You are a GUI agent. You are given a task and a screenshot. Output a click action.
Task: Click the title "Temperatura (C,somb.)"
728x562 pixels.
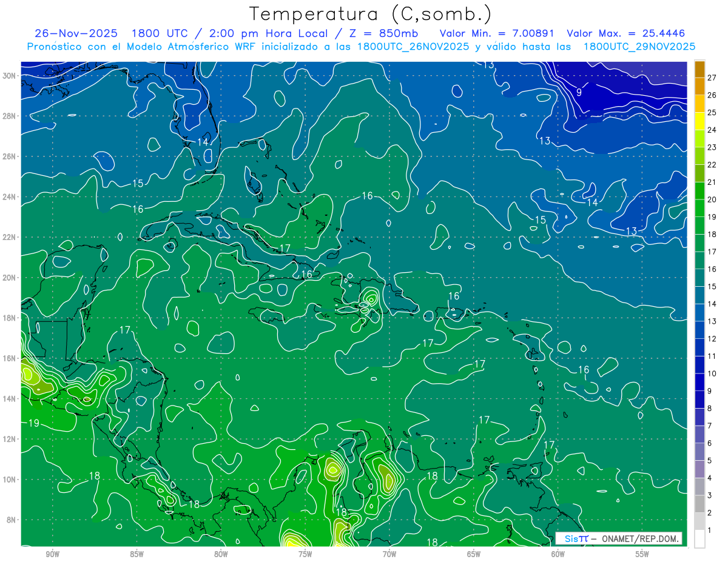click(x=370, y=14)
